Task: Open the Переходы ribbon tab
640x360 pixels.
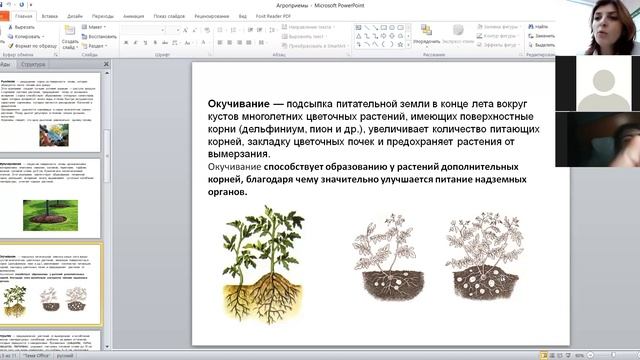Action: 102,16
